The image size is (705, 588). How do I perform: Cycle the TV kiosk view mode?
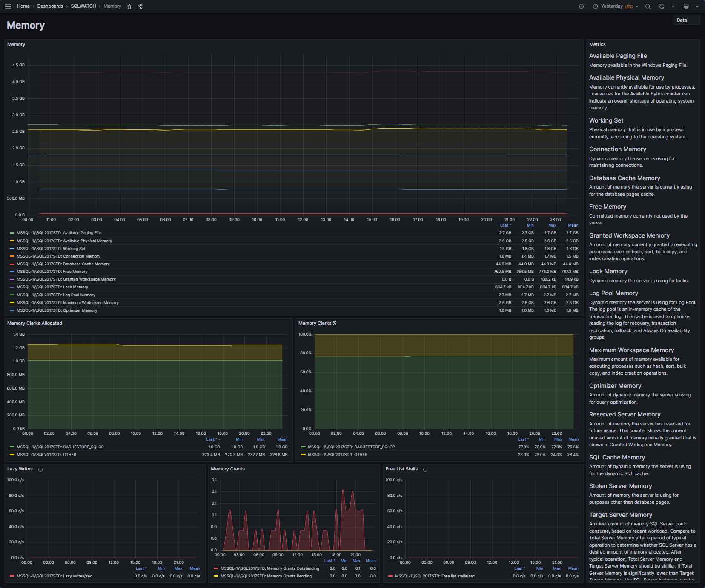coord(686,6)
